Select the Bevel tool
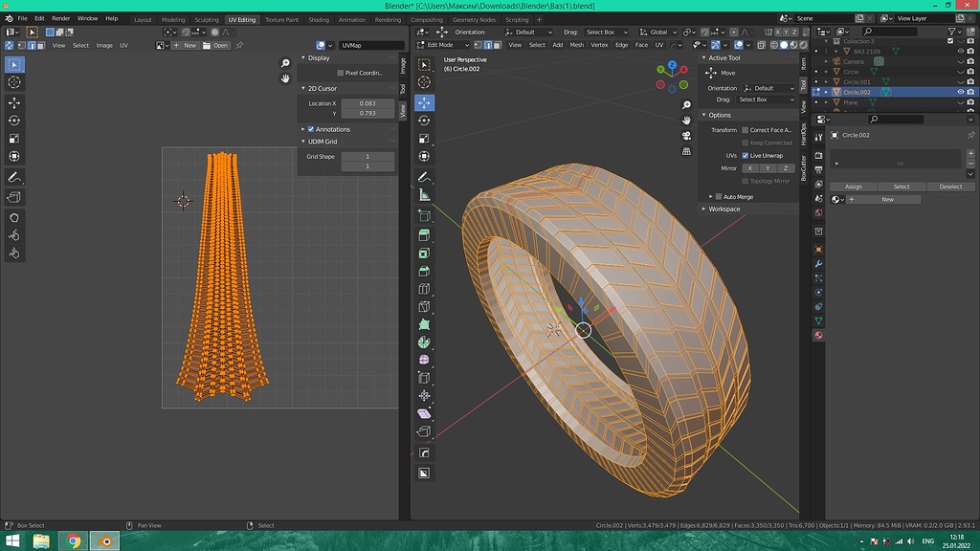The width and height of the screenshot is (980, 551). click(424, 271)
